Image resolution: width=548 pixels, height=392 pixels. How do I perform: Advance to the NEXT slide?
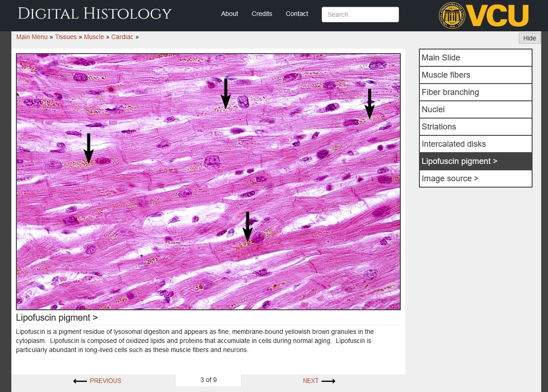(319, 381)
